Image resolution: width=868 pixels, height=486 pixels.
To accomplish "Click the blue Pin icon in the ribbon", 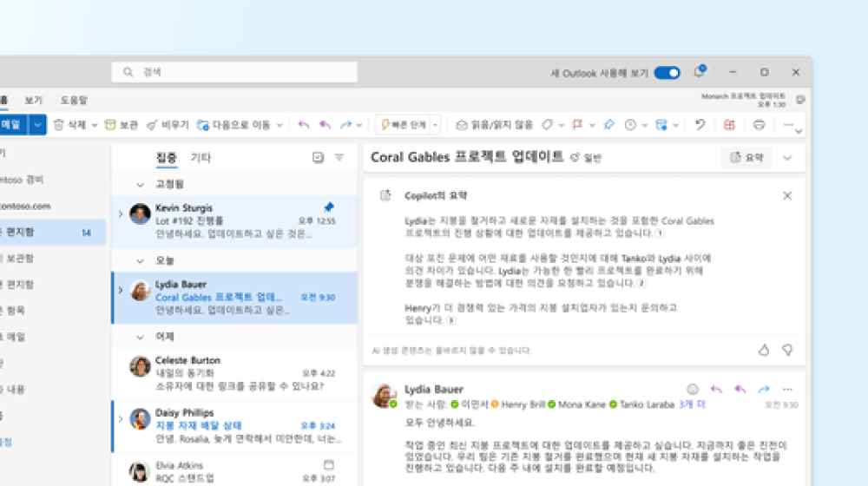I will point(609,125).
